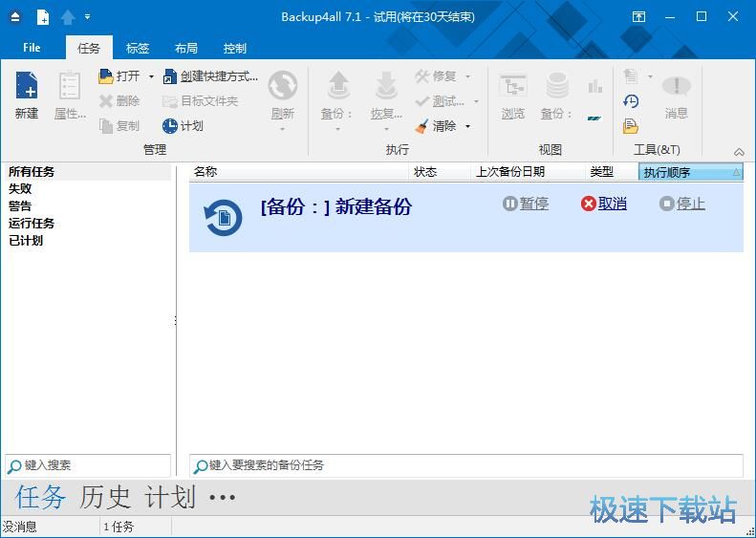756x538 pixels.
Task: Expand the 打开 dropdown arrow
Action: [151, 76]
